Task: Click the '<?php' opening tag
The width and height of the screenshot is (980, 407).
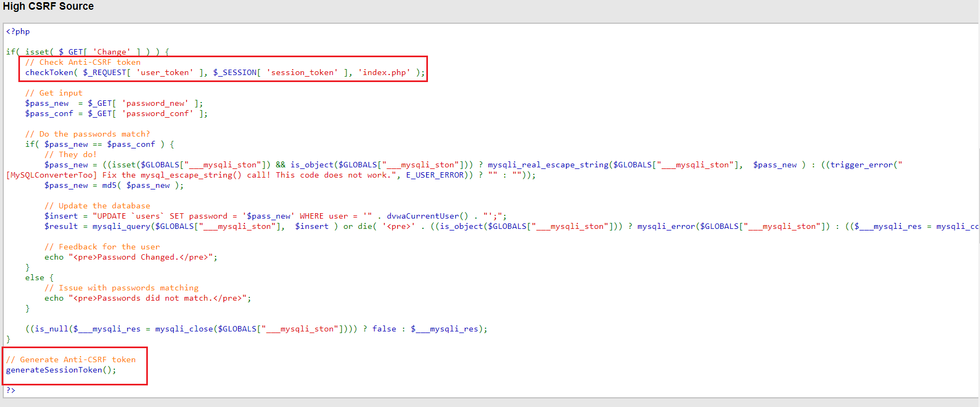Action: point(18,31)
